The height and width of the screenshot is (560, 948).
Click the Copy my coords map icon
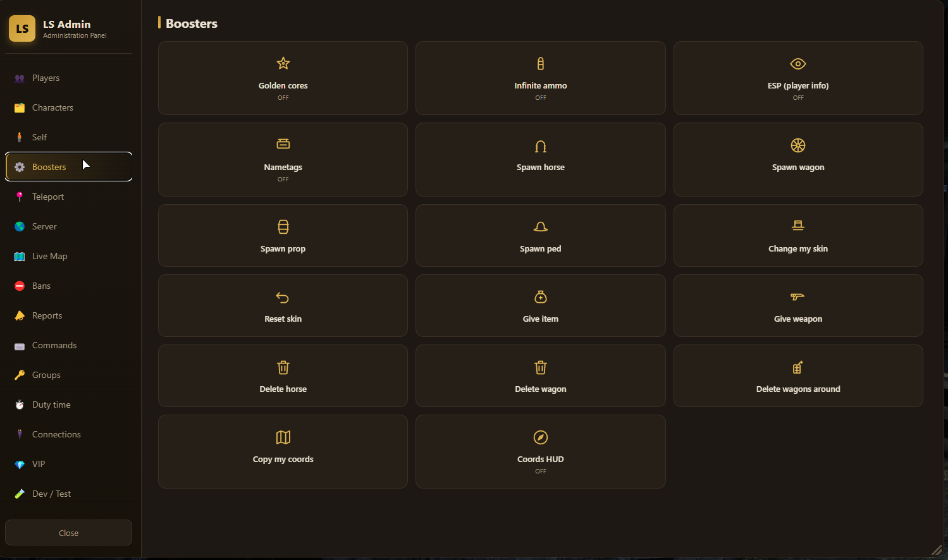pyautogui.click(x=283, y=437)
